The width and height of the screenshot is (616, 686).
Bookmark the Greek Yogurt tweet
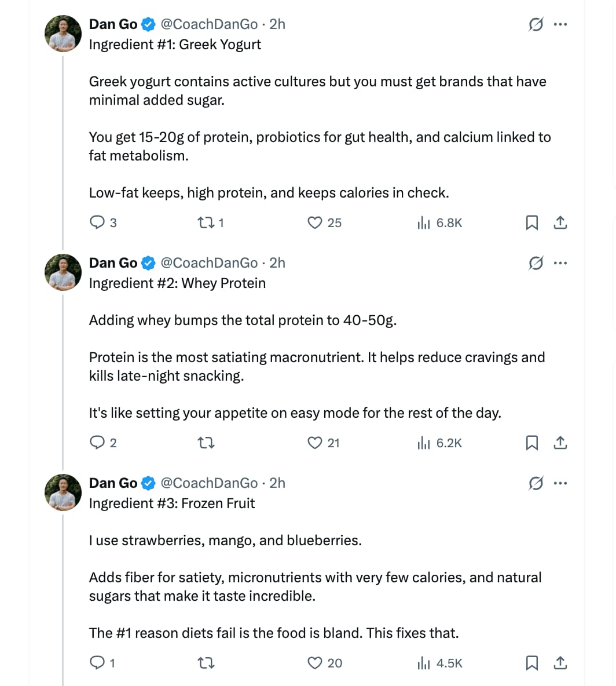tap(531, 222)
